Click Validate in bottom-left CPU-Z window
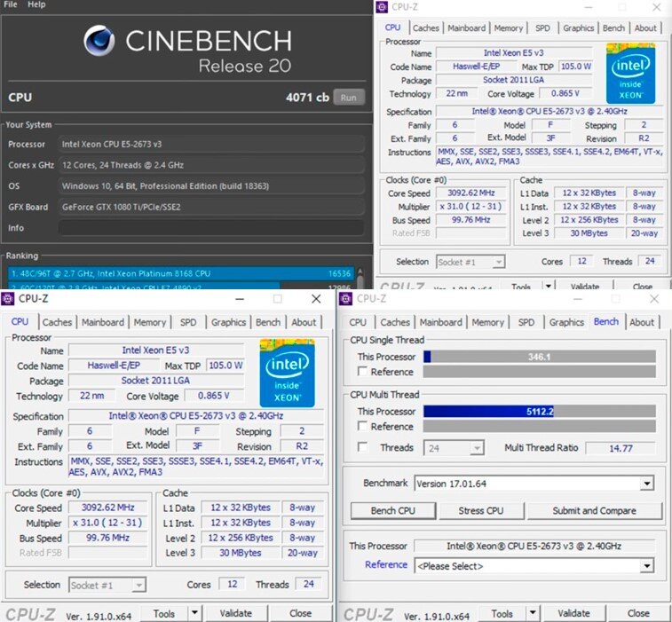 coord(236,613)
